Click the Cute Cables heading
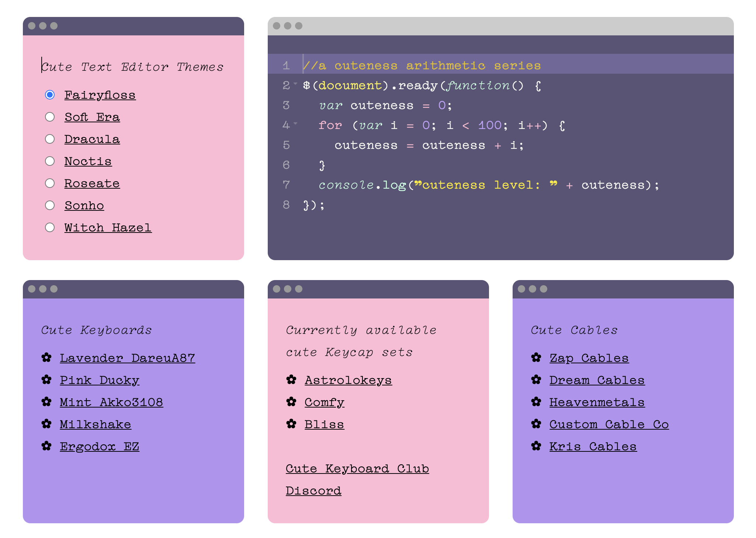Viewport: 756px width, 538px height. [574, 330]
